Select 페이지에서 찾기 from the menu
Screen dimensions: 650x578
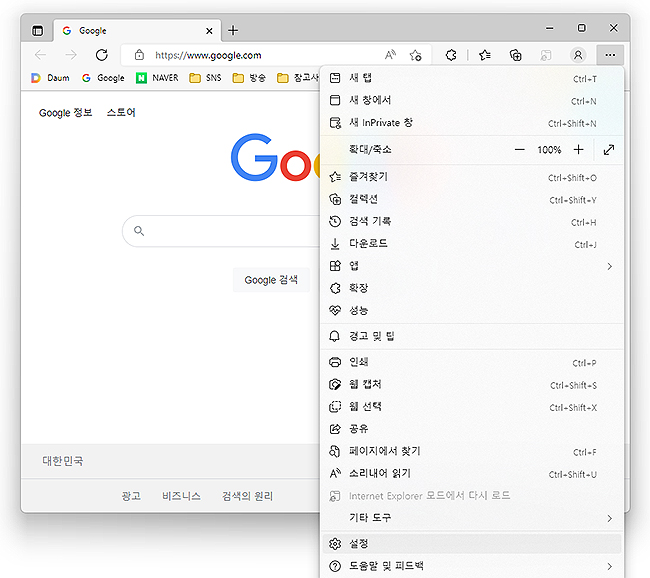tap(472, 451)
